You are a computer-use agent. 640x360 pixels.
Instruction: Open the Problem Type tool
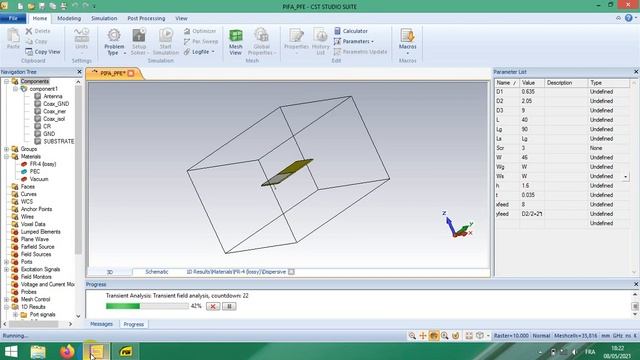point(114,41)
